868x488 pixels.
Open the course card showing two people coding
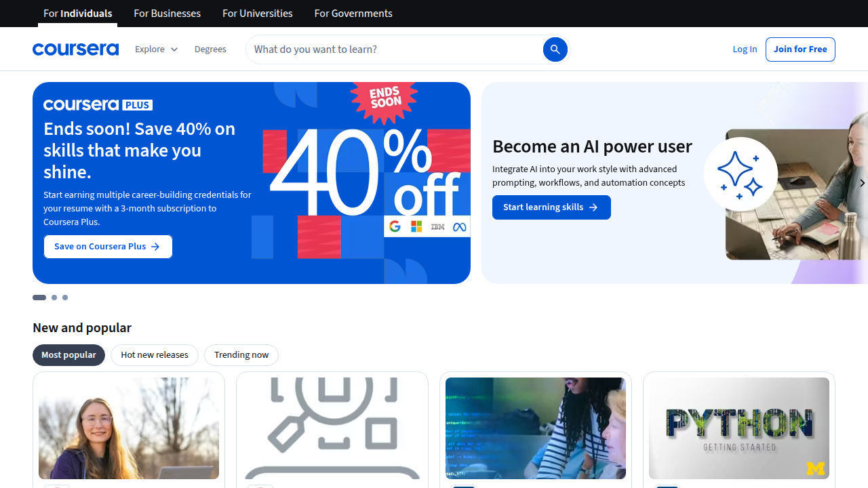[536, 430]
